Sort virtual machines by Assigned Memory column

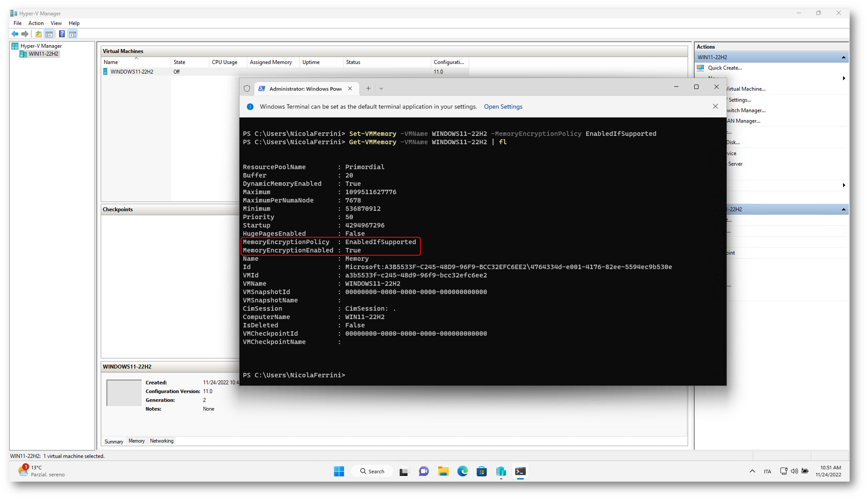point(273,62)
